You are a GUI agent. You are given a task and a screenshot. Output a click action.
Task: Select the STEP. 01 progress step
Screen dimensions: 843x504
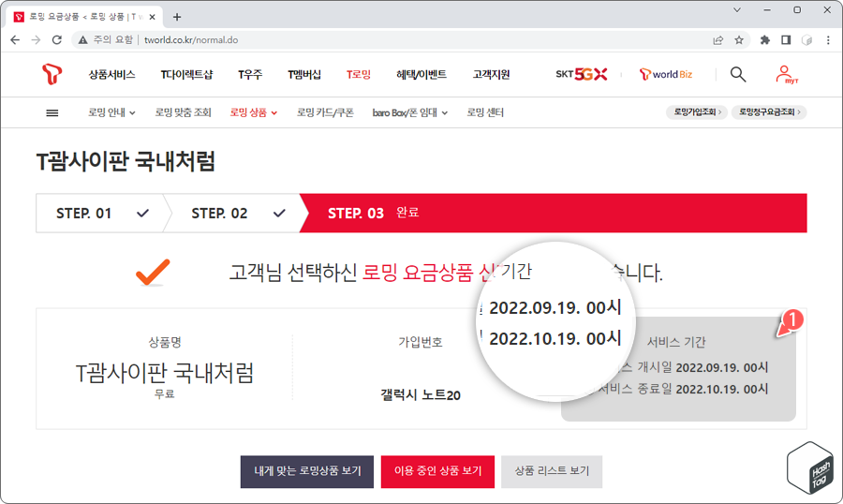99,213
